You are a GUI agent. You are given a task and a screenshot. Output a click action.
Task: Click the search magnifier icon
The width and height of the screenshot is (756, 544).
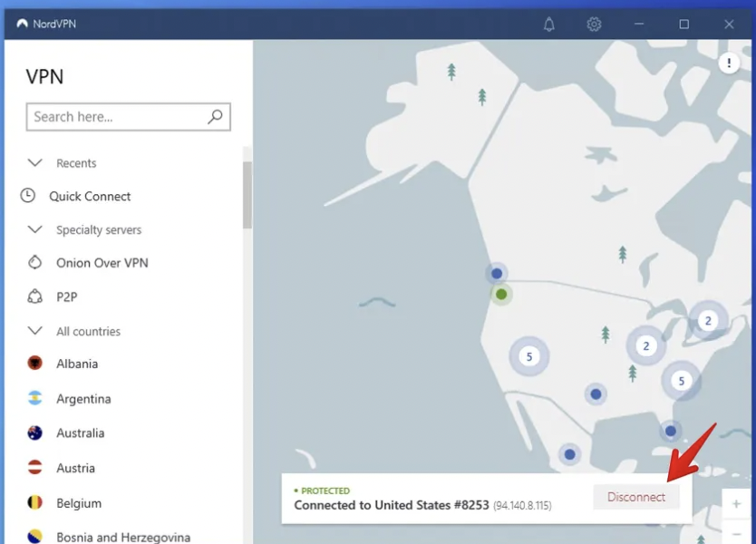(215, 117)
